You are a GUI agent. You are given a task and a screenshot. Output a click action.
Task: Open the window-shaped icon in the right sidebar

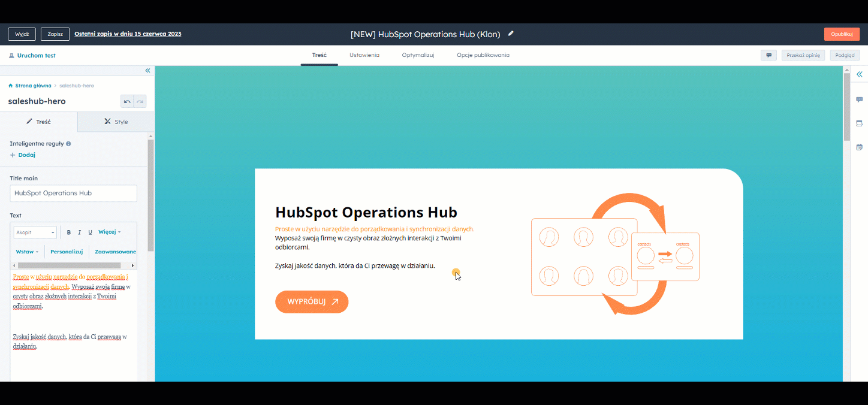(859, 123)
